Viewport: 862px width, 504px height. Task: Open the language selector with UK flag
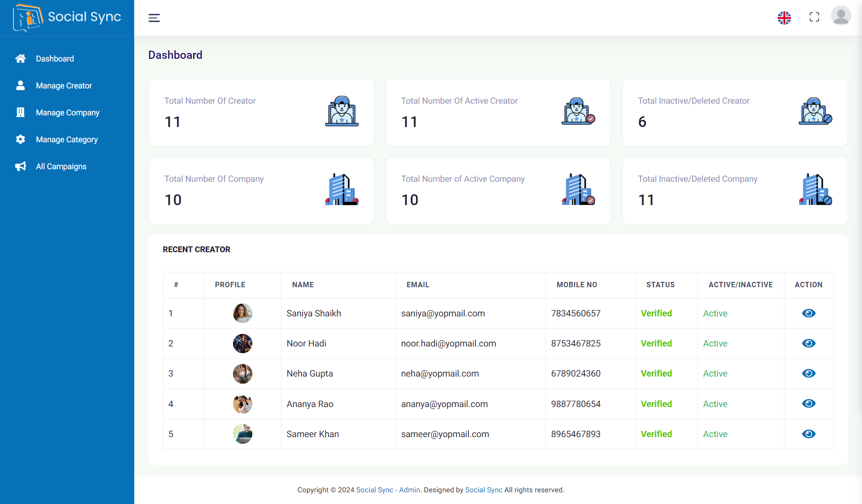tap(784, 18)
